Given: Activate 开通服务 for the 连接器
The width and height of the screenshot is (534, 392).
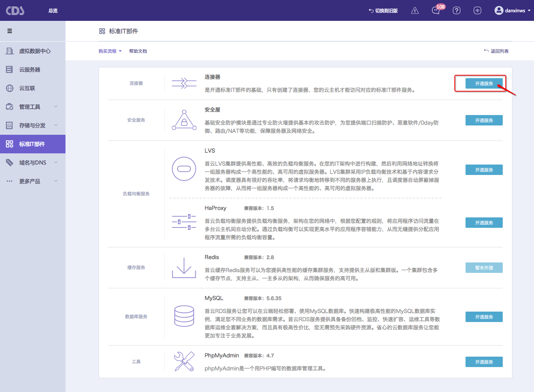Looking at the screenshot, I should coord(484,83).
